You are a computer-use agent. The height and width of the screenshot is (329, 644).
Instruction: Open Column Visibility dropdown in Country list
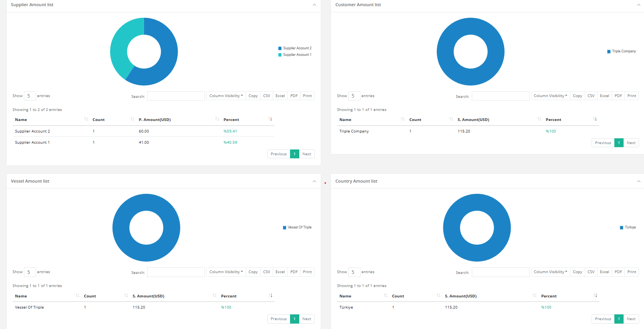point(550,272)
